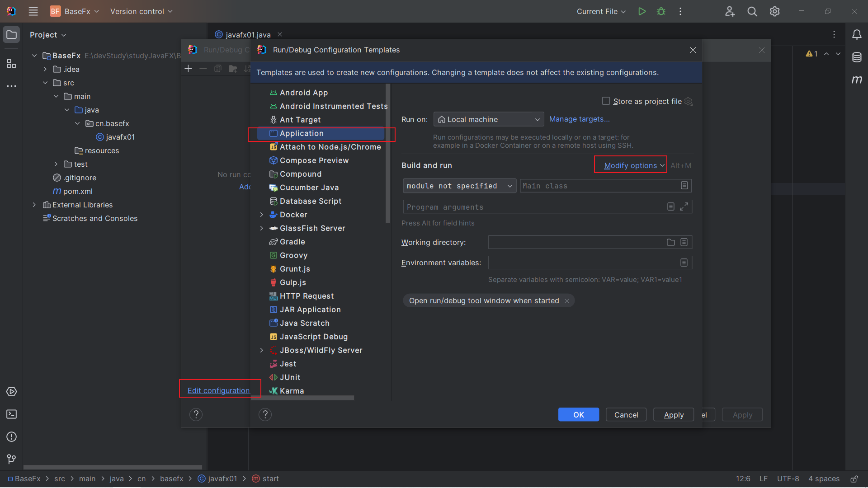Open the Modify options dropdown

634,166
